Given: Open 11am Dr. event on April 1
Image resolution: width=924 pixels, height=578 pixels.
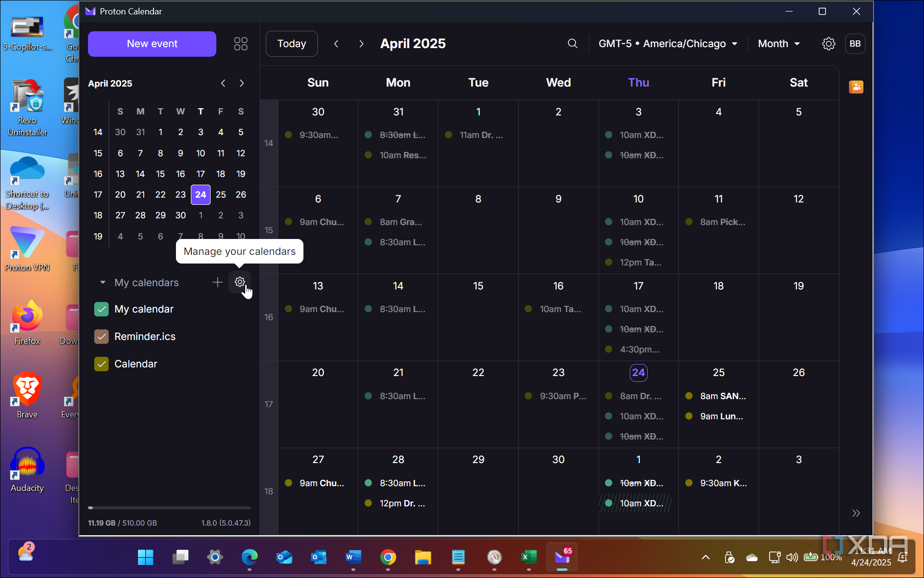Looking at the screenshot, I should point(478,135).
